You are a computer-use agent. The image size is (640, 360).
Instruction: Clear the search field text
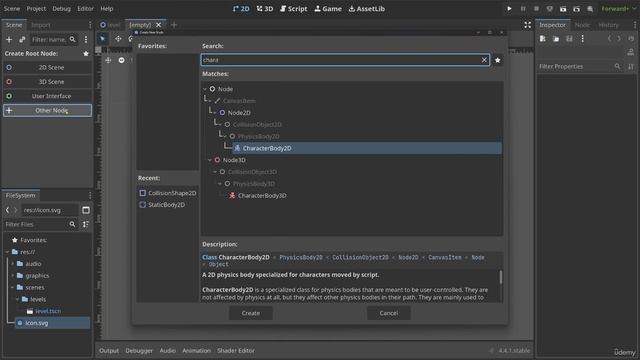[x=484, y=60]
